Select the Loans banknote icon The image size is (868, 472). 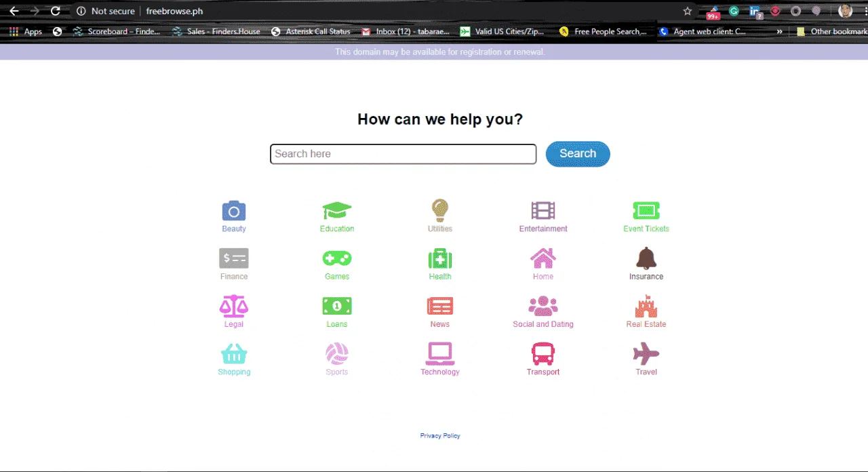tap(337, 306)
